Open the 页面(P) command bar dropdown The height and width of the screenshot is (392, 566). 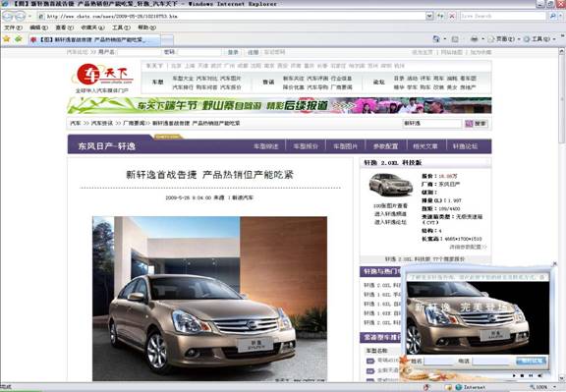coord(505,39)
